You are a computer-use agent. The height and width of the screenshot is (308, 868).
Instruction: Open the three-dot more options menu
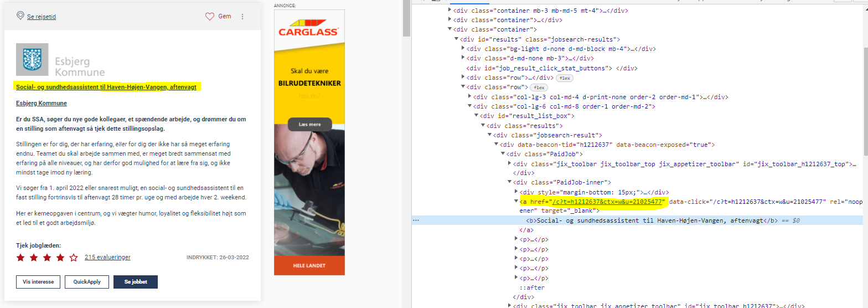point(242,17)
